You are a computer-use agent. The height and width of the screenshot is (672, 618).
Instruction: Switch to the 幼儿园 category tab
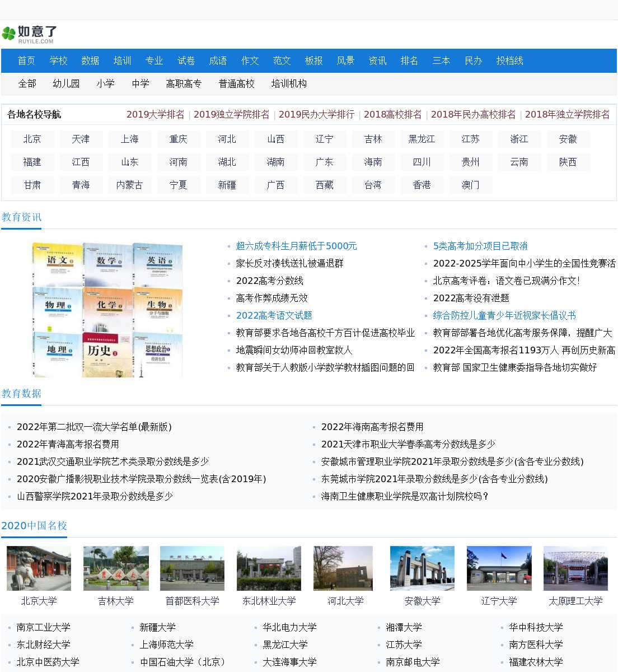[66, 83]
